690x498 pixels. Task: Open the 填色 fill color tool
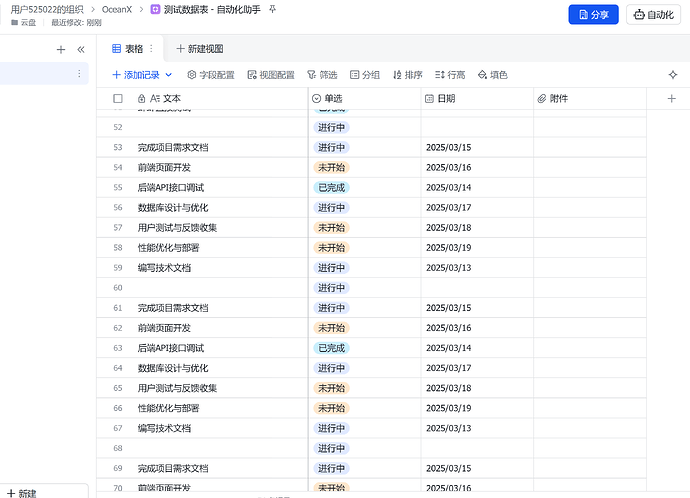(x=493, y=75)
